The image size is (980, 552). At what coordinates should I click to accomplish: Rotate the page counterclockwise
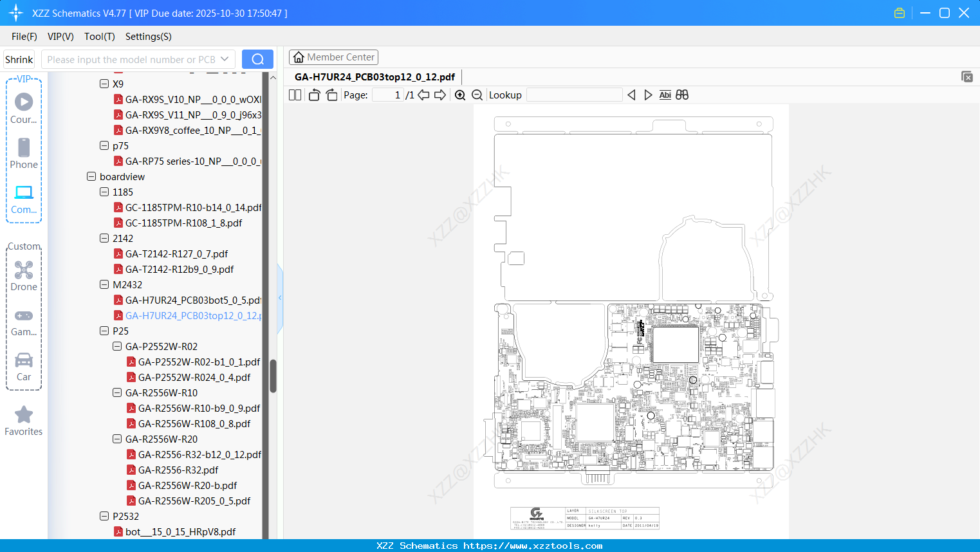point(314,95)
